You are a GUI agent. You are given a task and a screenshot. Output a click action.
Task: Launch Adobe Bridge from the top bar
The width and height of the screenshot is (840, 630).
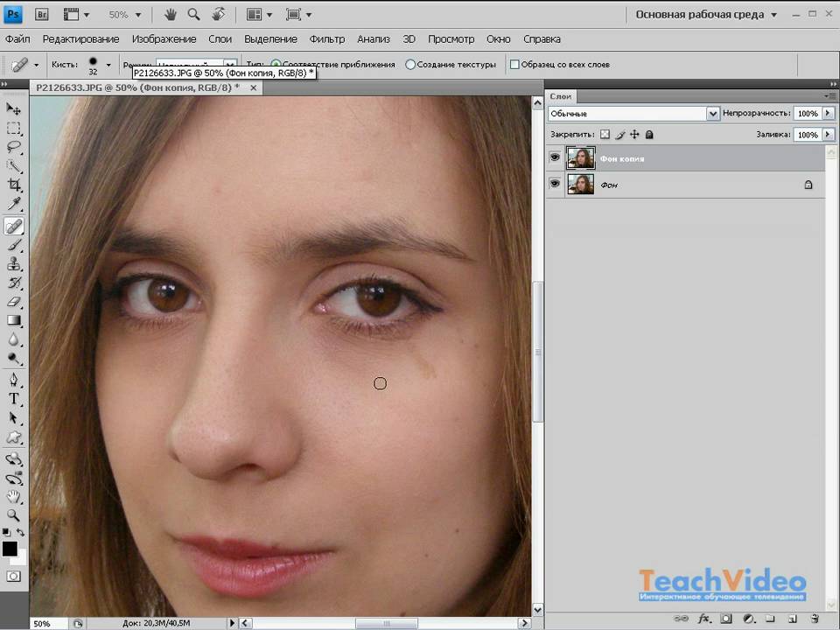pyautogui.click(x=41, y=15)
